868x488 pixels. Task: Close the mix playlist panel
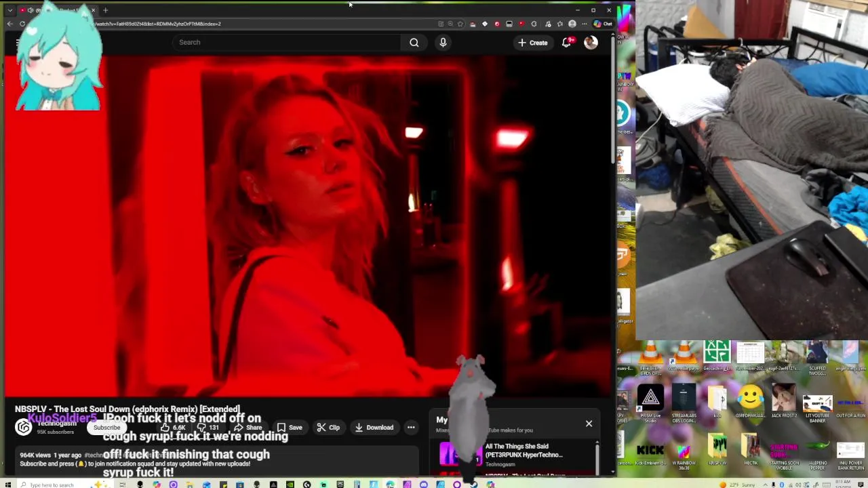point(589,424)
